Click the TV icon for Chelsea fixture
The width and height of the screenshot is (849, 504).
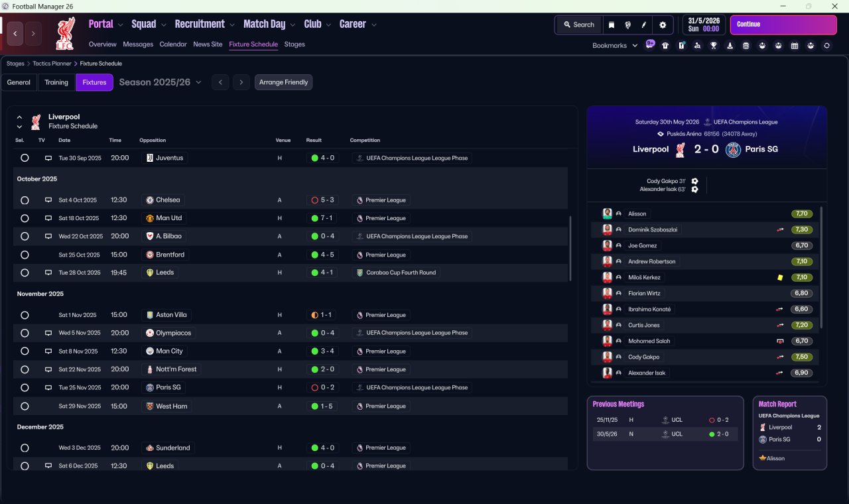coord(48,200)
